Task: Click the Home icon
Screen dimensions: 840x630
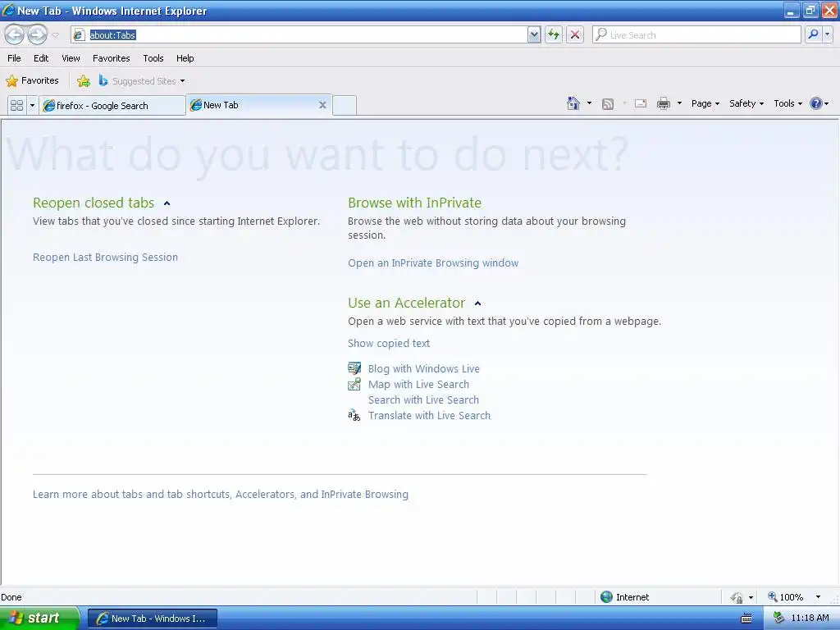Action: [x=573, y=103]
